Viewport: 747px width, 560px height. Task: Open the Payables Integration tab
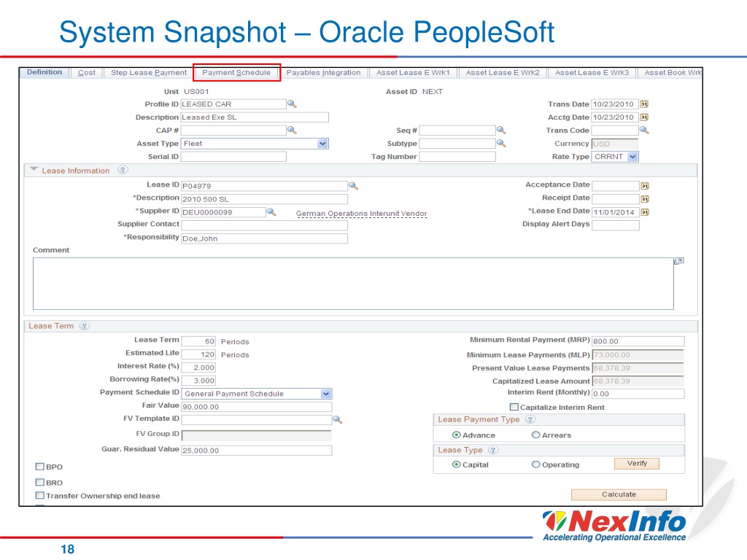tap(323, 73)
